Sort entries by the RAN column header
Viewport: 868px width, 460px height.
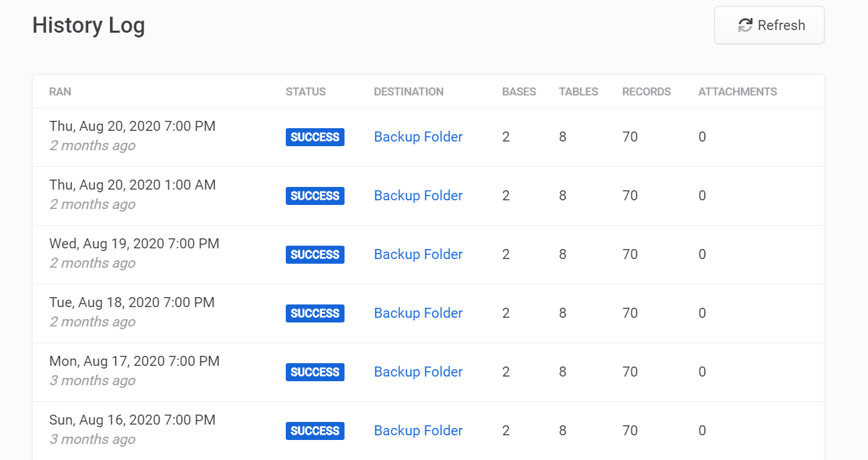pos(60,91)
